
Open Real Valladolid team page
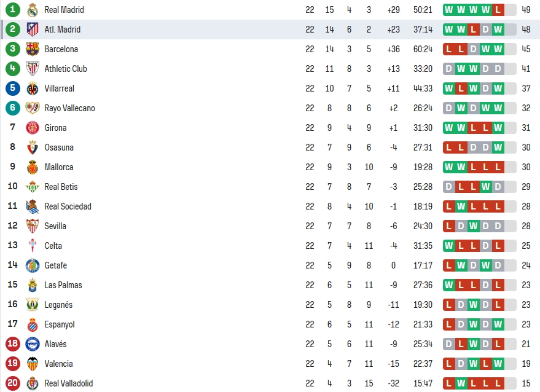pyautogui.click(x=69, y=383)
